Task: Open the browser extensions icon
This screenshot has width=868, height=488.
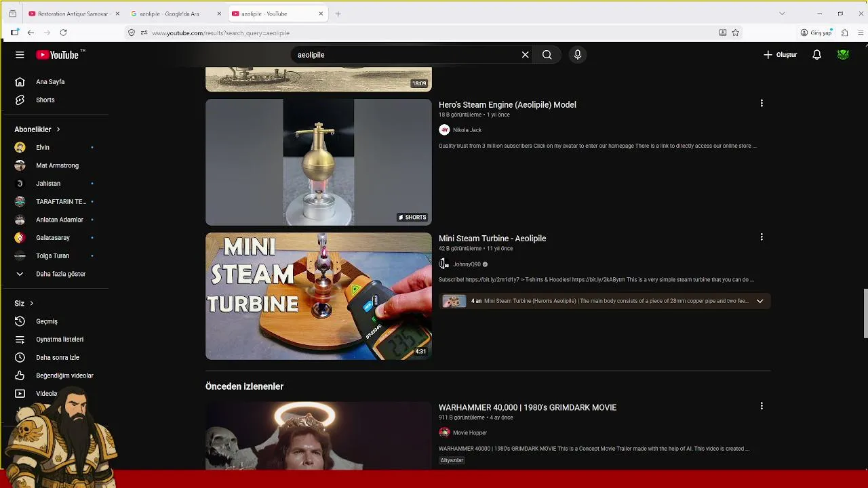Action: (x=844, y=33)
